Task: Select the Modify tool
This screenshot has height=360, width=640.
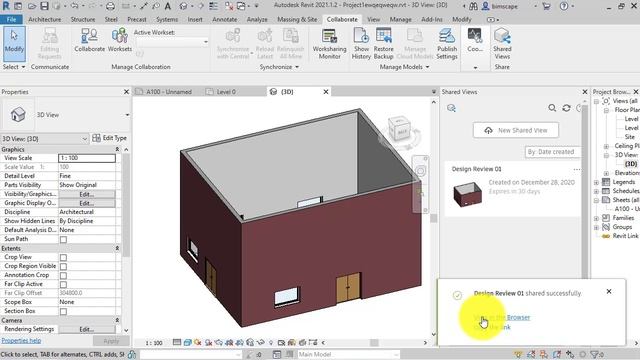Action: pyautogui.click(x=14, y=44)
